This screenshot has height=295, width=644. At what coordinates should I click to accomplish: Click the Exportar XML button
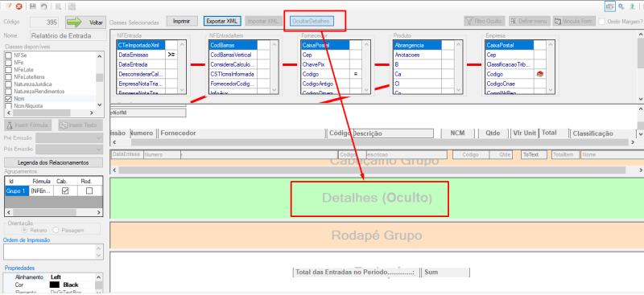pos(222,21)
